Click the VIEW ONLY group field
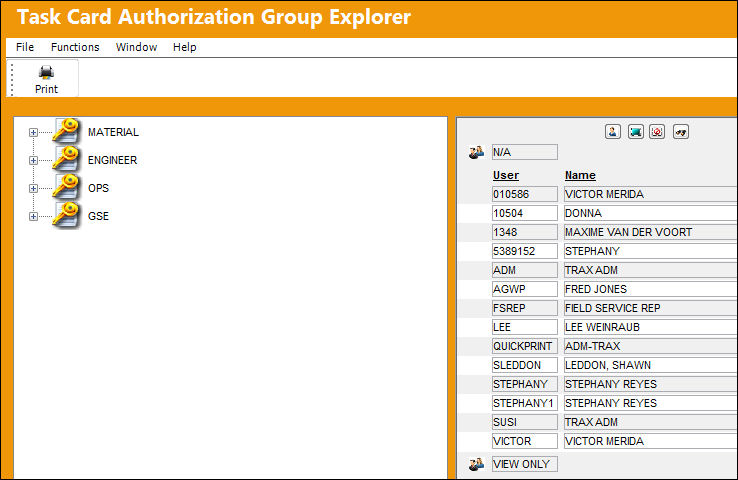This screenshot has height=480, width=738. [525, 464]
